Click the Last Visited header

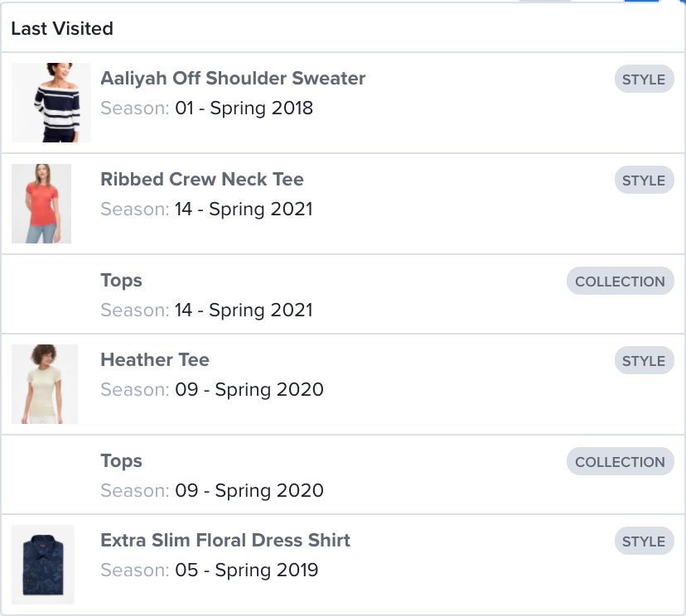pos(62,29)
